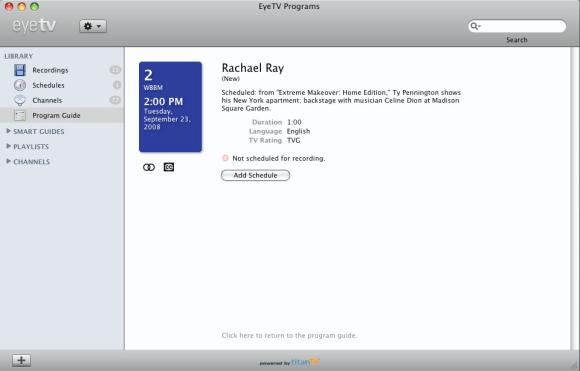Click the "Not scheduled for recording." text
Screen dimensions: 580x371
279,158
